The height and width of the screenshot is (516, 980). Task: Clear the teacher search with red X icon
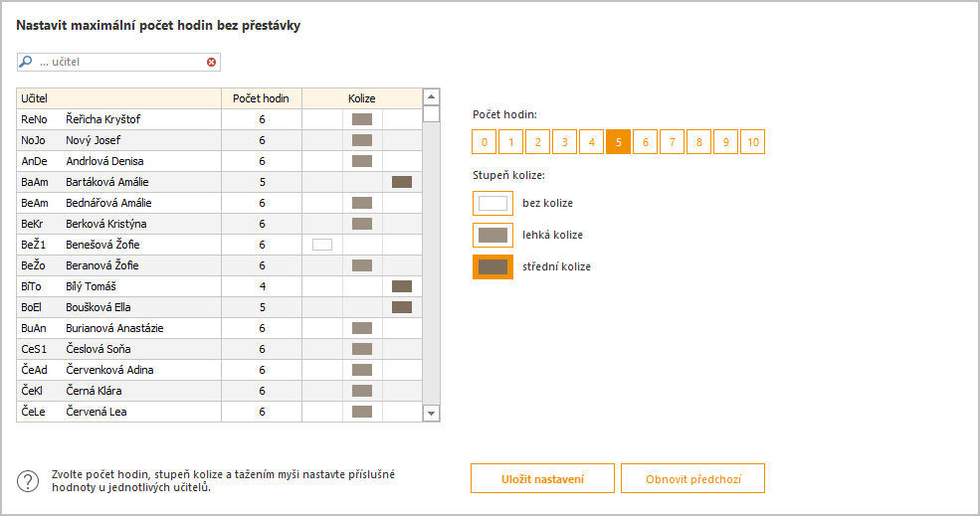coord(211,62)
